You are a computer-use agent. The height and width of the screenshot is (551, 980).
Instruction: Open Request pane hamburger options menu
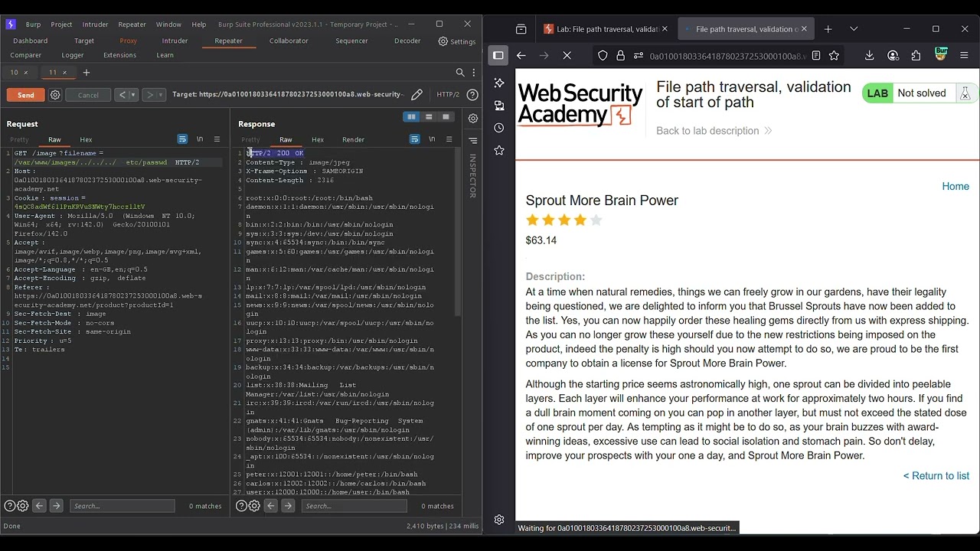pos(217,139)
